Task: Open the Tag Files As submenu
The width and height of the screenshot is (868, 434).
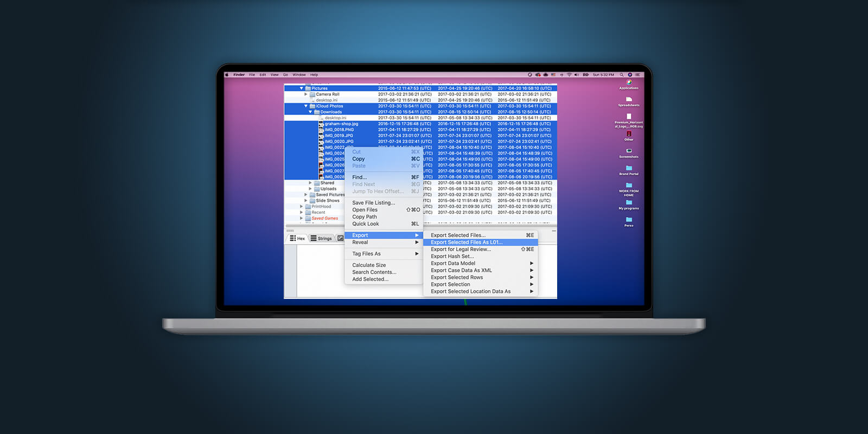Action: click(384, 254)
